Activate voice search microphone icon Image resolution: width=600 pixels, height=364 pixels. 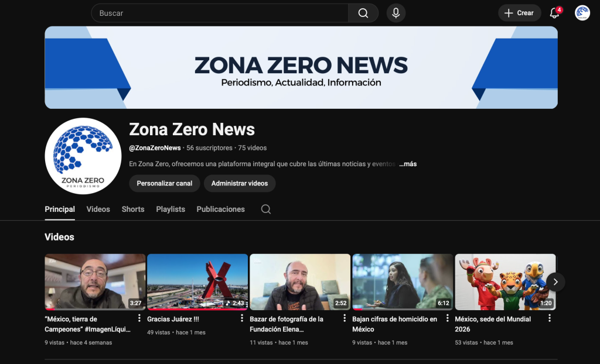tap(396, 13)
